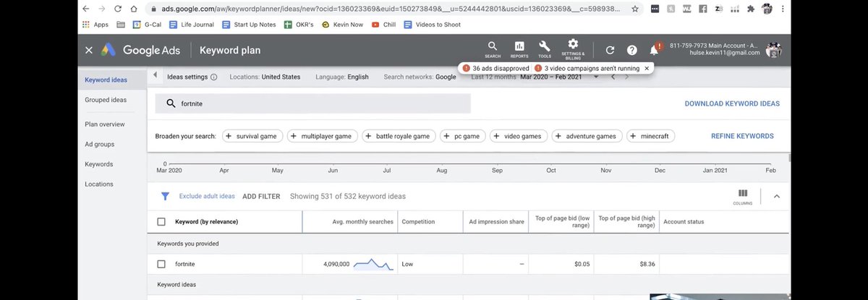Click the Chrome profile avatar

pos(767,9)
